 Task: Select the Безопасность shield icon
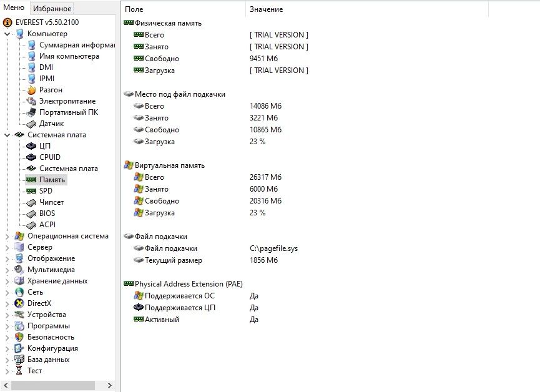click(x=19, y=337)
